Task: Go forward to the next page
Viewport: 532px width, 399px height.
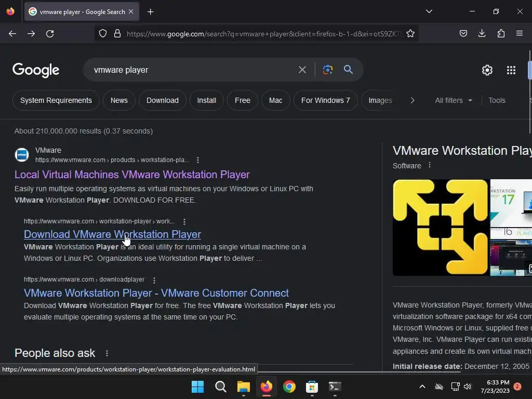Action: point(31,34)
